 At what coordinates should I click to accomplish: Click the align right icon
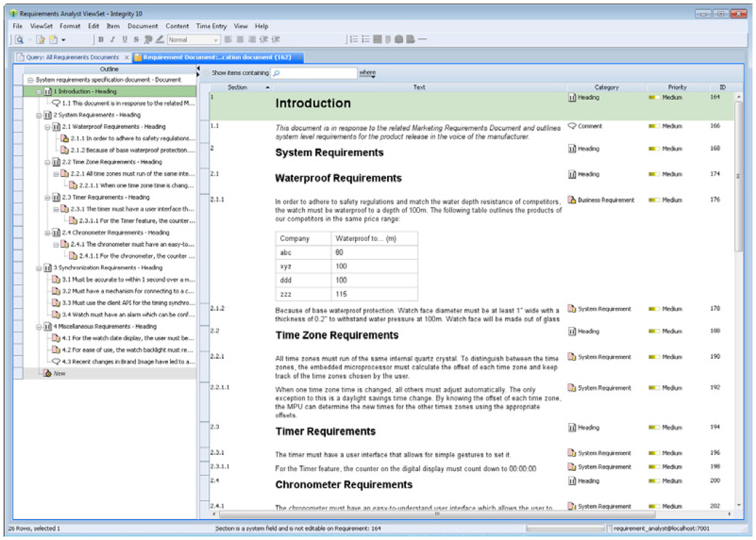point(252,40)
